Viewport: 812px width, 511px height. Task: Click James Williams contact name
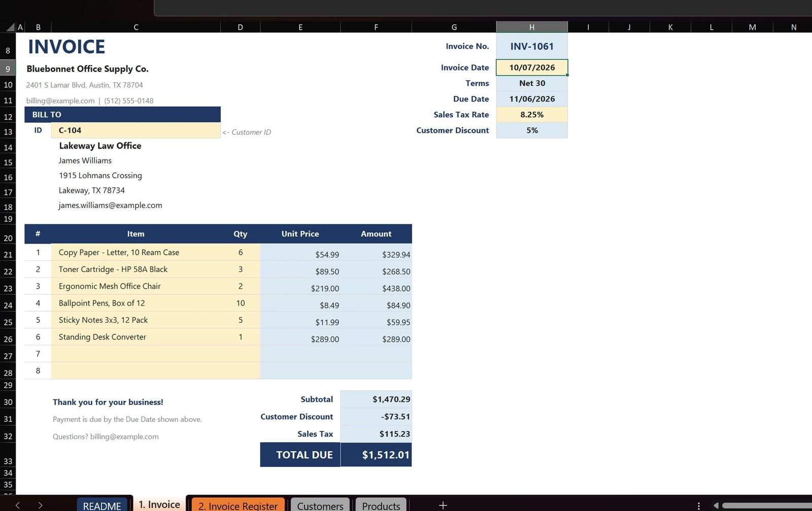[85, 160]
